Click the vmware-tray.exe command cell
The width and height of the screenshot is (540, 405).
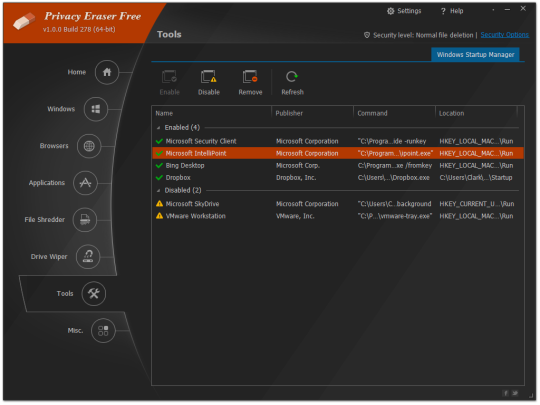click(395, 216)
